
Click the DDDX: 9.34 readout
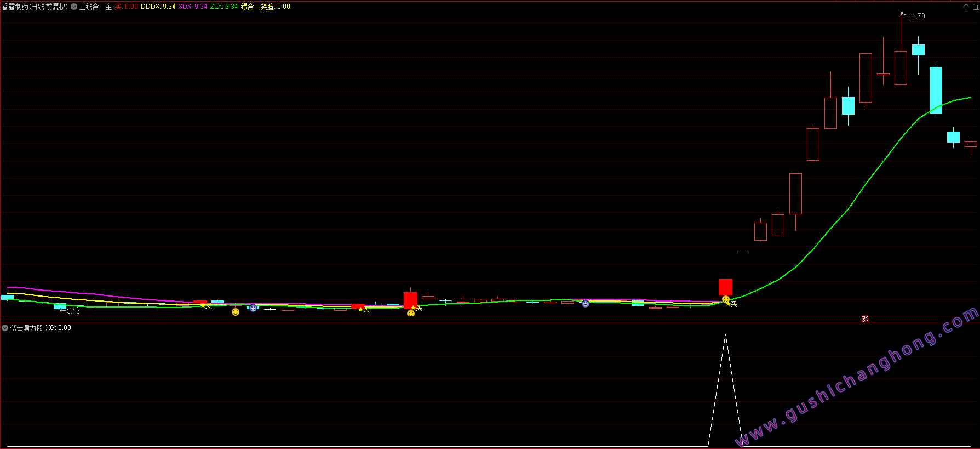click(158, 7)
